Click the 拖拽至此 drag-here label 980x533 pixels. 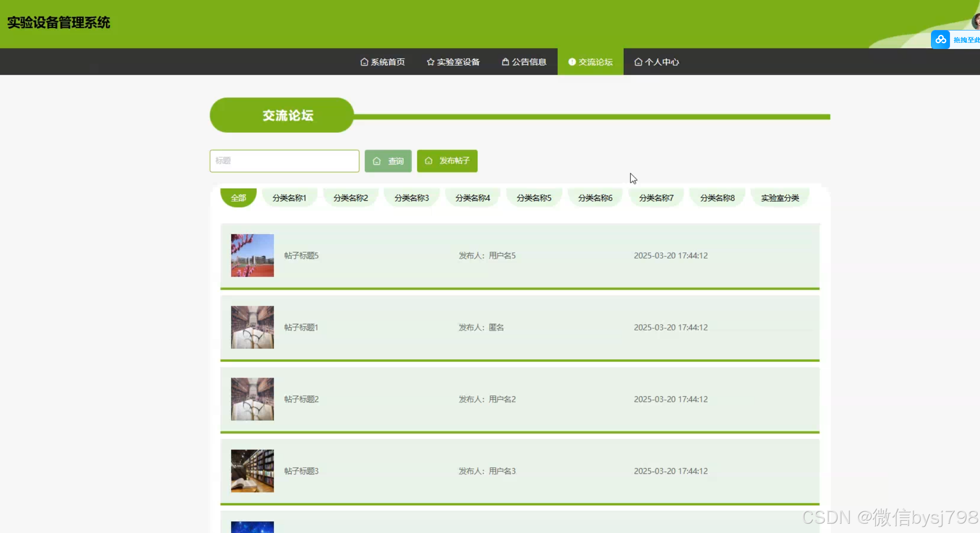click(x=966, y=40)
